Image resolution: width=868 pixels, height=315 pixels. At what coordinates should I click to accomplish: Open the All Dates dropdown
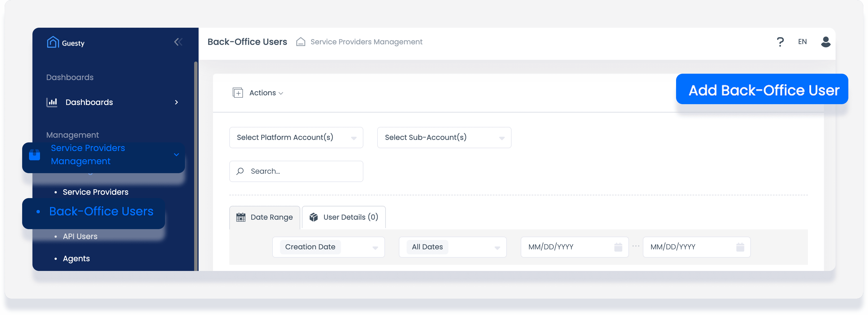coord(452,247)
